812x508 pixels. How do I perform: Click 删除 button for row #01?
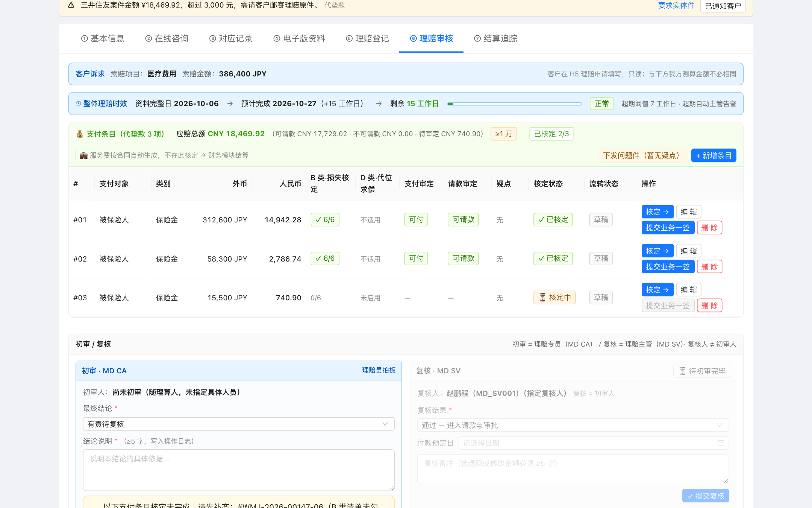(709, 228)
